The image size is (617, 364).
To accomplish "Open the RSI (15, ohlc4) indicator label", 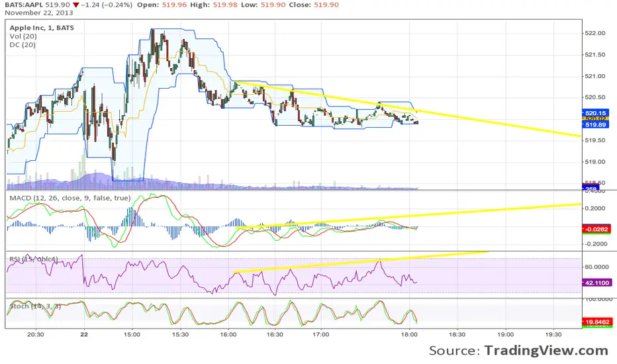I will coord(34,259).
